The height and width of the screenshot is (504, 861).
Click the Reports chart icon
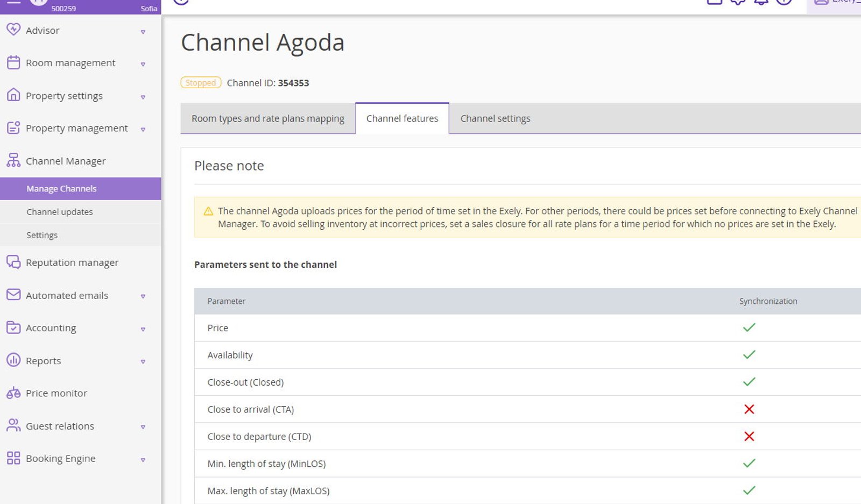coord(13,360)
